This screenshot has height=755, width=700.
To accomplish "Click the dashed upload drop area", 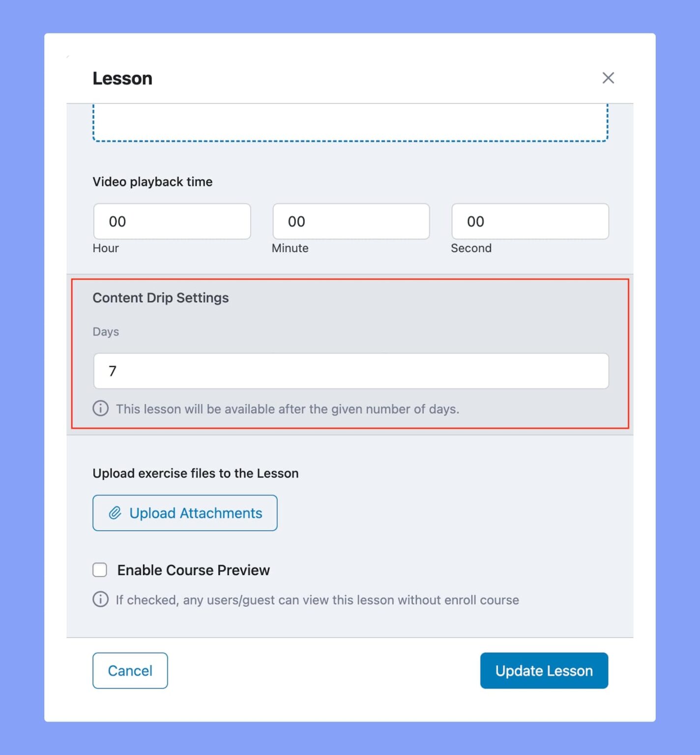I will [350, 123].
